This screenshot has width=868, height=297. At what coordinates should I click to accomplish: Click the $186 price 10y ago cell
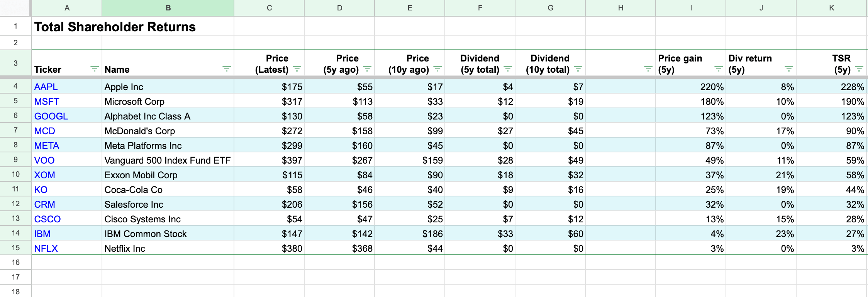point(410,234)
